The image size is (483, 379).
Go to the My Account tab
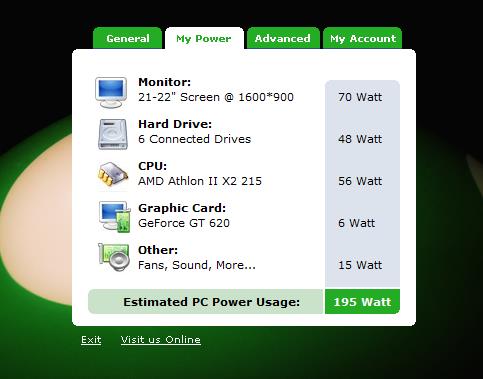pyautogui.click(x=363, y=38)
